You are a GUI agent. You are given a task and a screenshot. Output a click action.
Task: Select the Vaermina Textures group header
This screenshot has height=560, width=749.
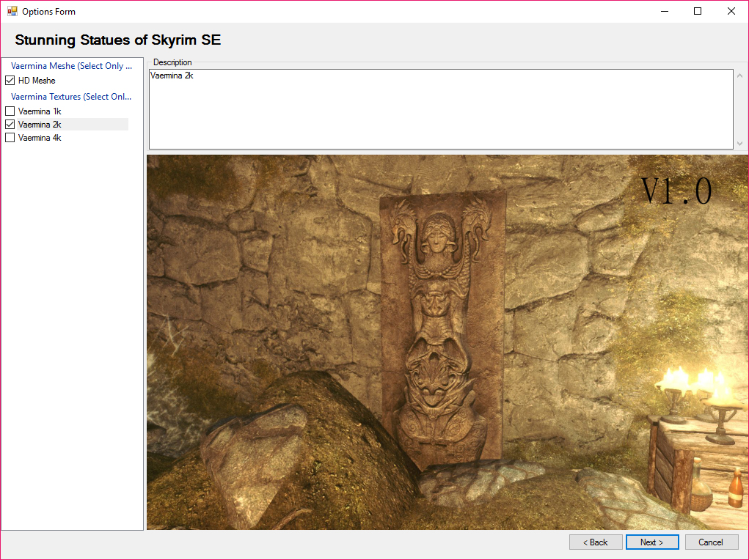71,97
